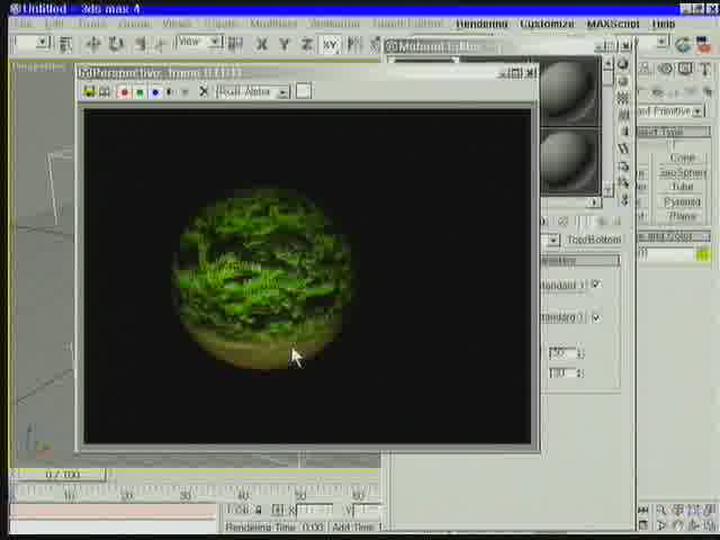Collapse the Object Type rollout
The image size is (720, 540).
pyautogui.click(x=674, y=132)
